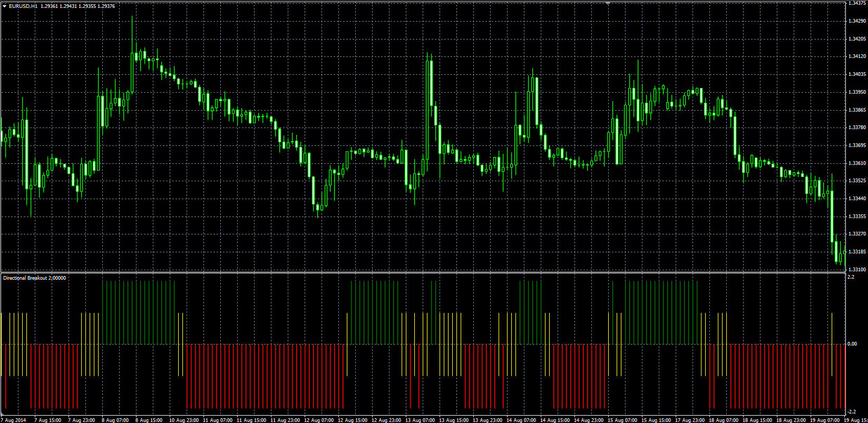This screenshot has height=423, width=868.
Task: Click the 14 Aug 15:00 time label
Action: point(555,420)
